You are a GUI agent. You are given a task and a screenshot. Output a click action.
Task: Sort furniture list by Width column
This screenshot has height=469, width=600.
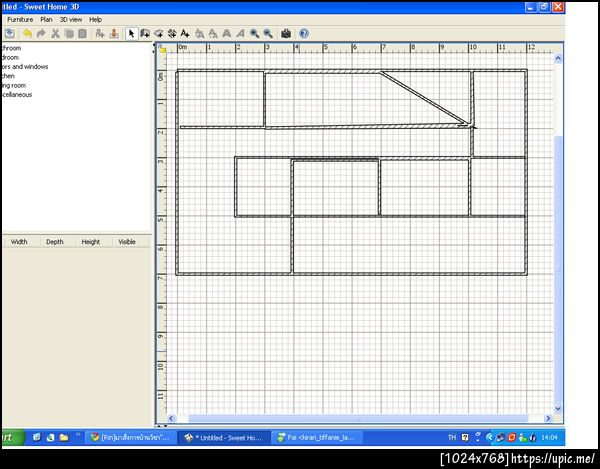pos(19,242)
